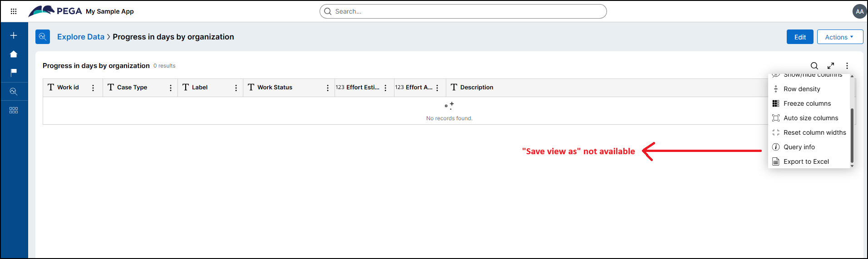Viewport: 868px width, 259px height.
Task: Open Work id column options
Action: pyautogui.click(x=93, y=88)
